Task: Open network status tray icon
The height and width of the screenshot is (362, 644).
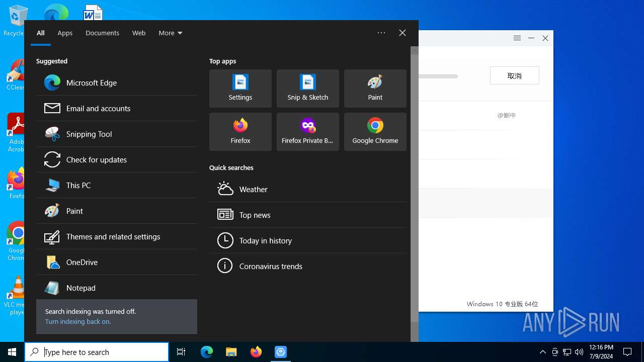Action: [567, 352]
